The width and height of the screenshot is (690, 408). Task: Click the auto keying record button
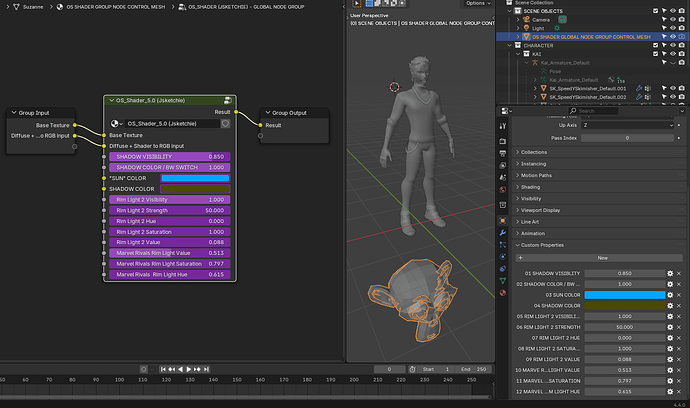tap(143, 369)
